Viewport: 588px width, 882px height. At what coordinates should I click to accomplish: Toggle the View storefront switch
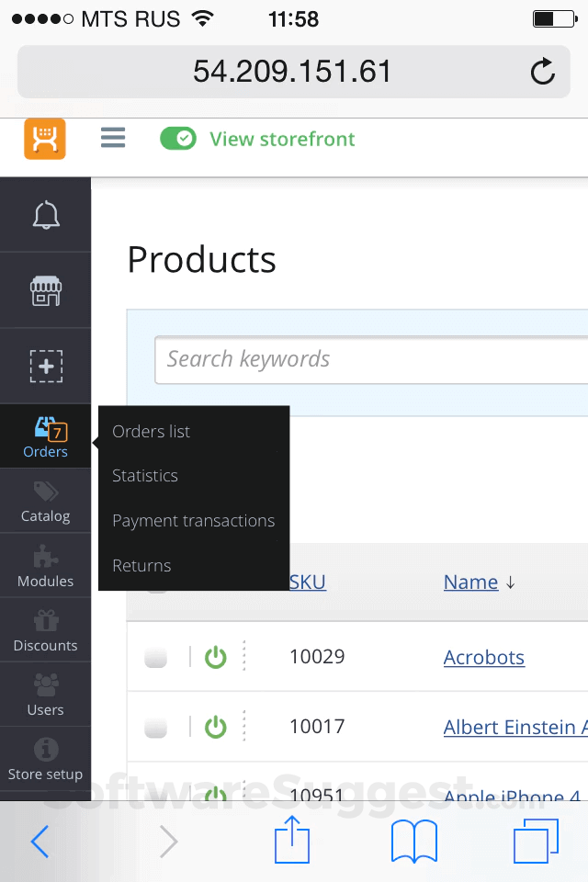click(x=178, y=139)
